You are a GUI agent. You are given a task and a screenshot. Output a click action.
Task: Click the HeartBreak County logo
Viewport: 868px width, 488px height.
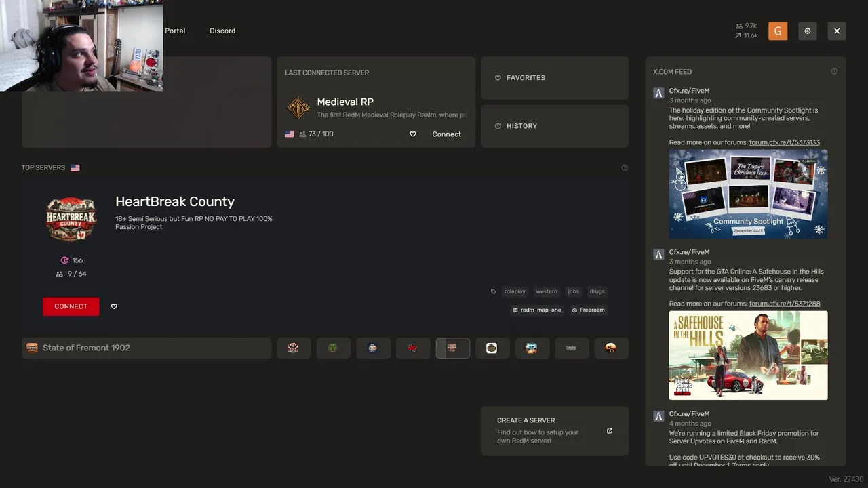pos(71,219)
